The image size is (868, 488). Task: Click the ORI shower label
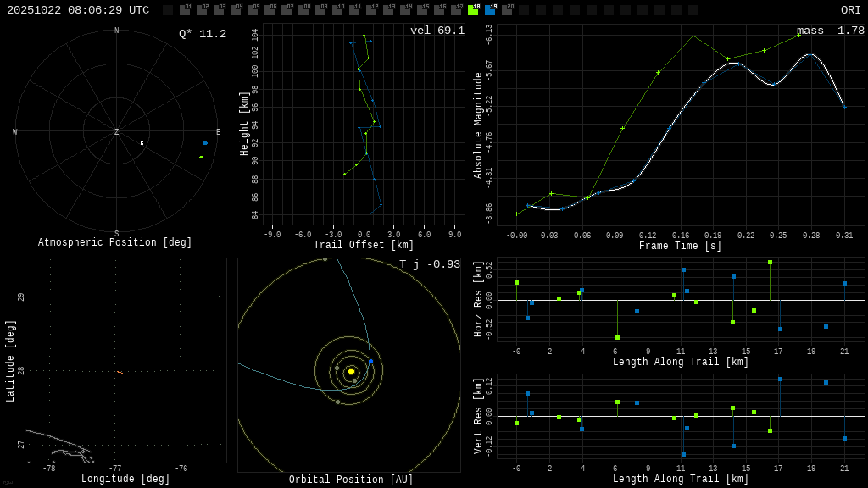[850, 10]
